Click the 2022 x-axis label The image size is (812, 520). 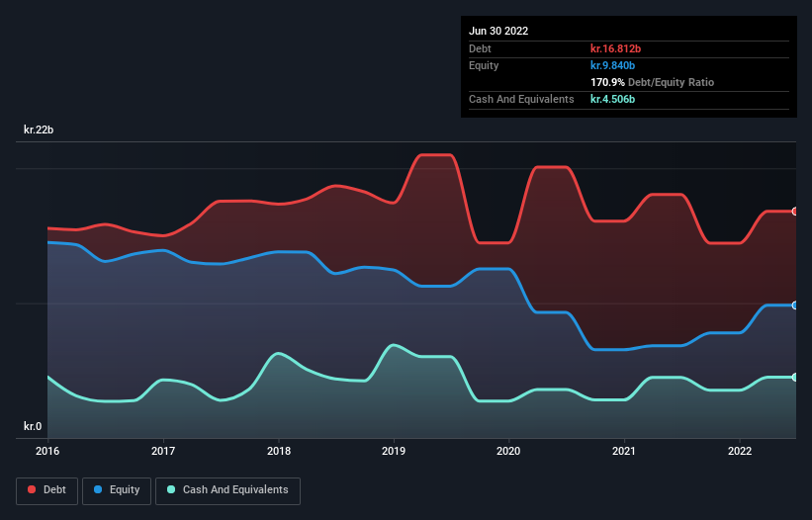740,451
